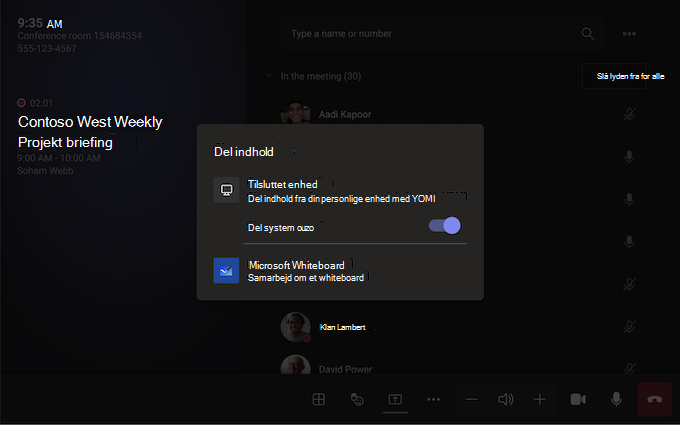Toggle the Del system audio switch
Screen dimensions: 680x425
(445, 226)
